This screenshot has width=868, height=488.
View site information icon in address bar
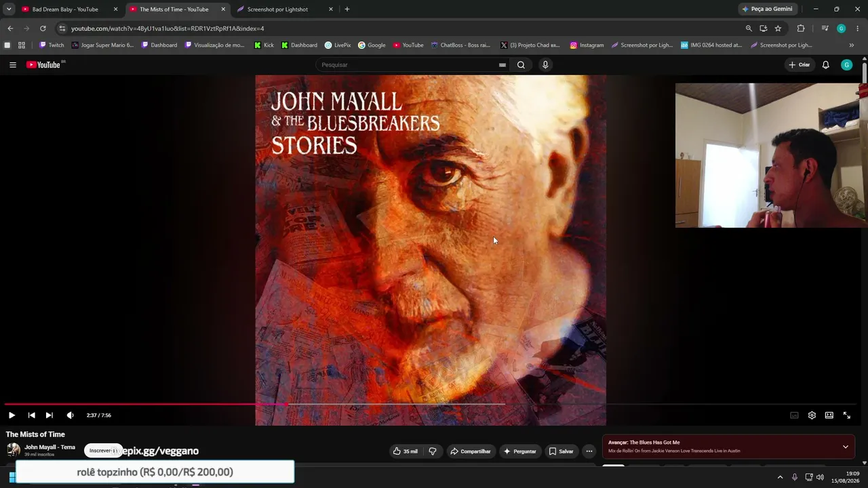62,28
